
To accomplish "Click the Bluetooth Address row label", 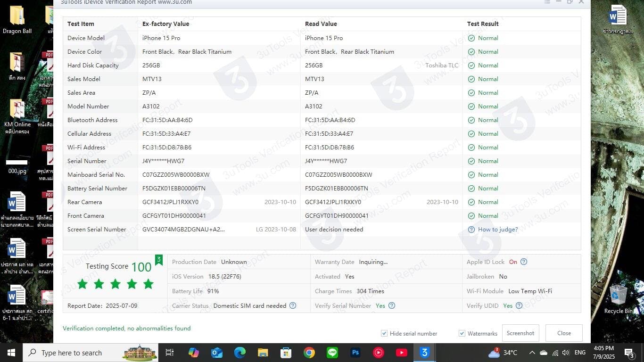I will click(x=92, y=120).
